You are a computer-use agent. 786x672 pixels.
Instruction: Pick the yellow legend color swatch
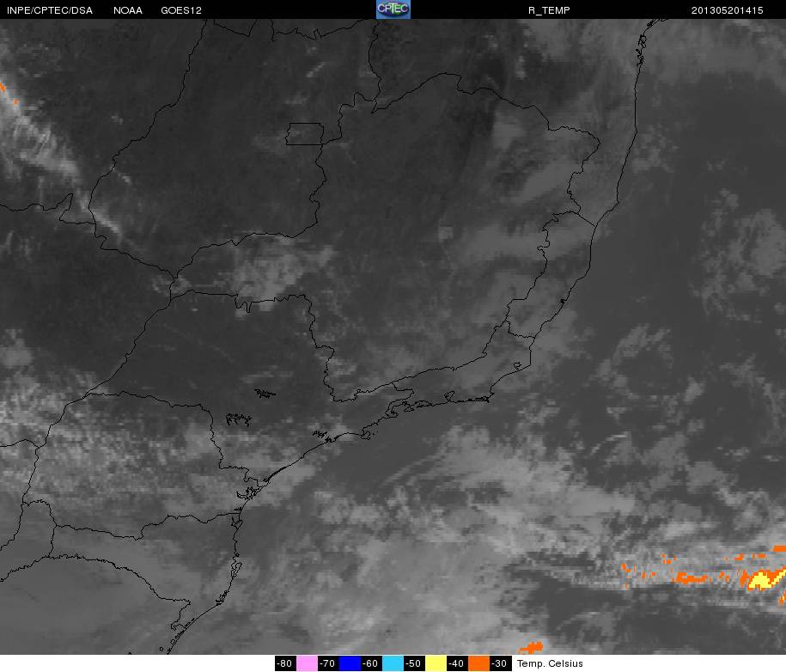coord(436,663)
